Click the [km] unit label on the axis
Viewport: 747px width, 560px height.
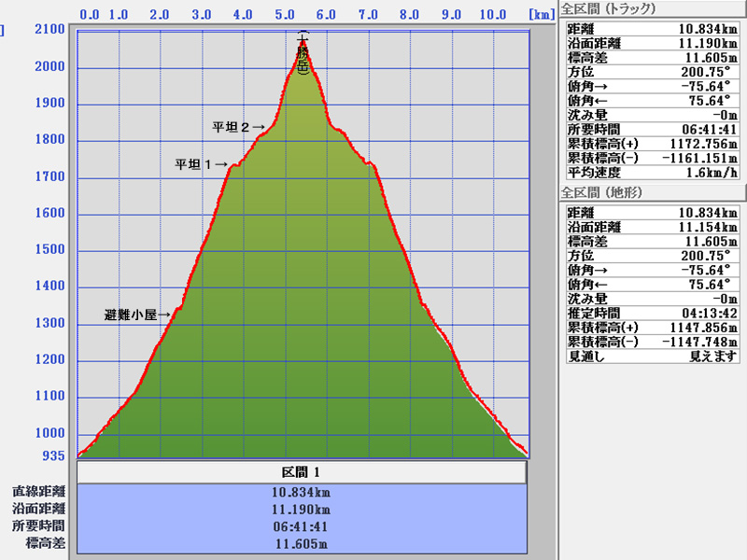(x=541, y=15)
